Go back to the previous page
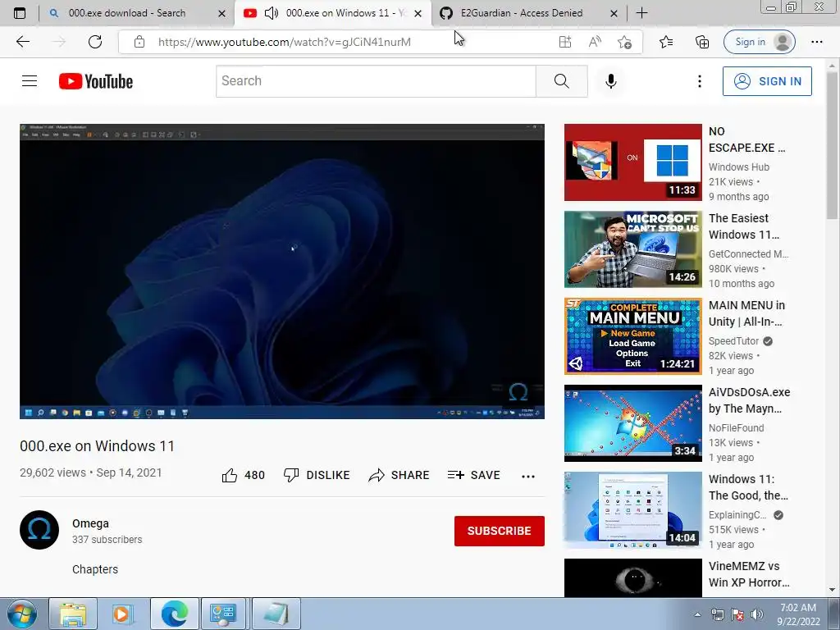The height and width of the screenshot is (630, 840). [x=22, y=42]
